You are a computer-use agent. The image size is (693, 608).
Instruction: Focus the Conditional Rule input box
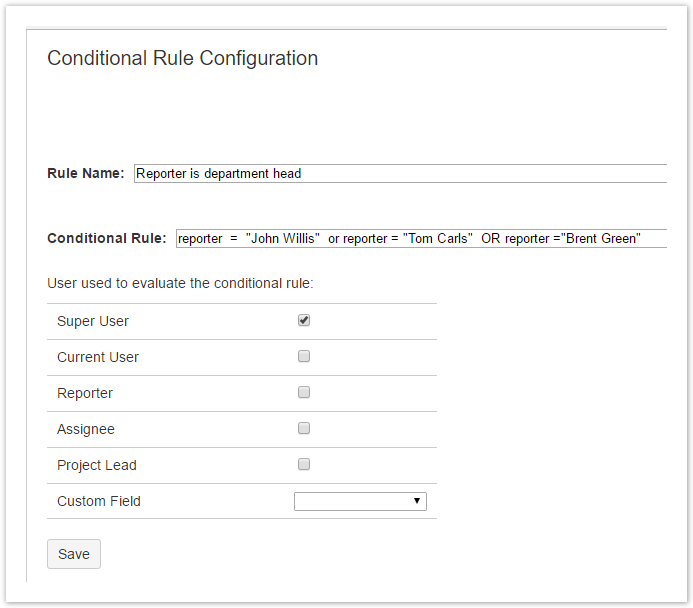pyautogui.click(x=420, y=238)
